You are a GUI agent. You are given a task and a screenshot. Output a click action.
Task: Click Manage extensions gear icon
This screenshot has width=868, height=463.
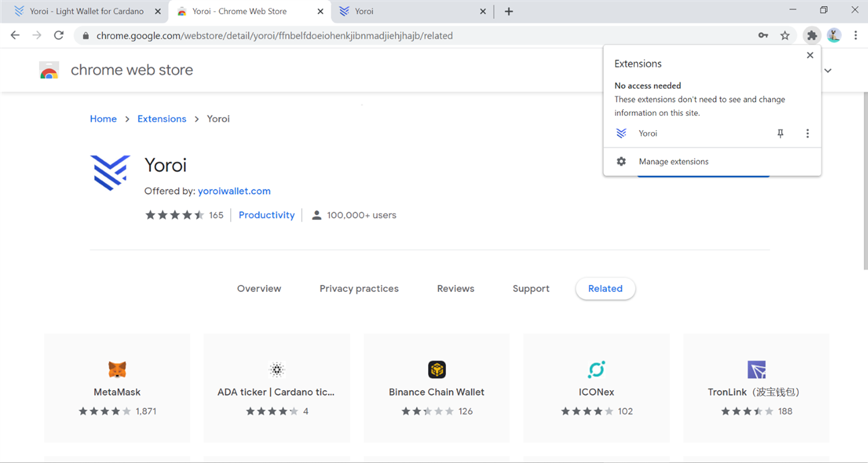pos(621,162)
